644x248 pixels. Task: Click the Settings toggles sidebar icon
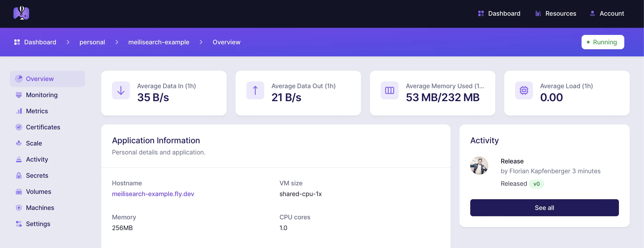[x=19, y=224]
